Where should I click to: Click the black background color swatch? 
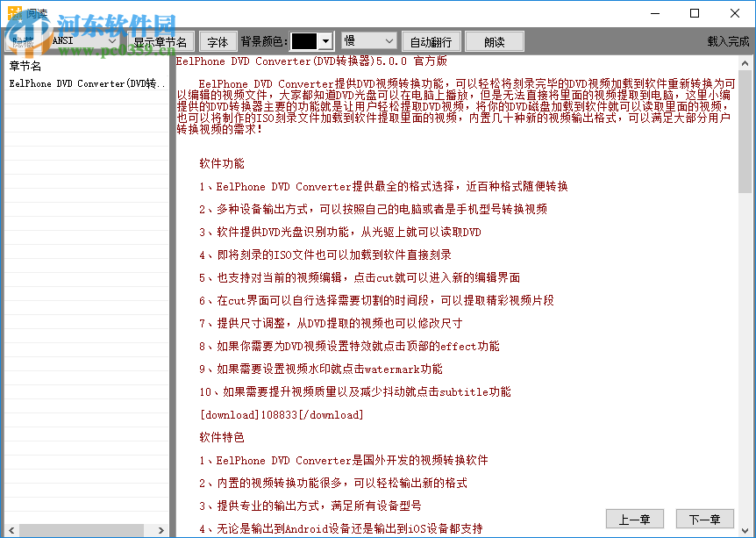304,41
